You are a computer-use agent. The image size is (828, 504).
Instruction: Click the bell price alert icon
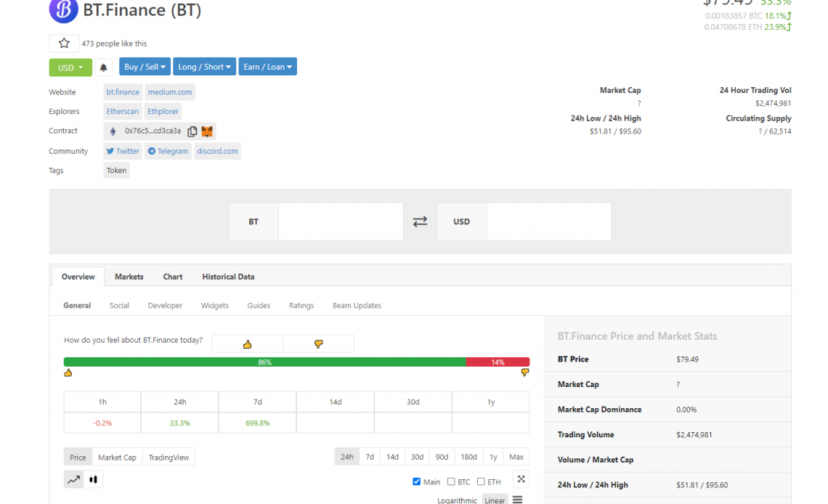coord(103,68)
